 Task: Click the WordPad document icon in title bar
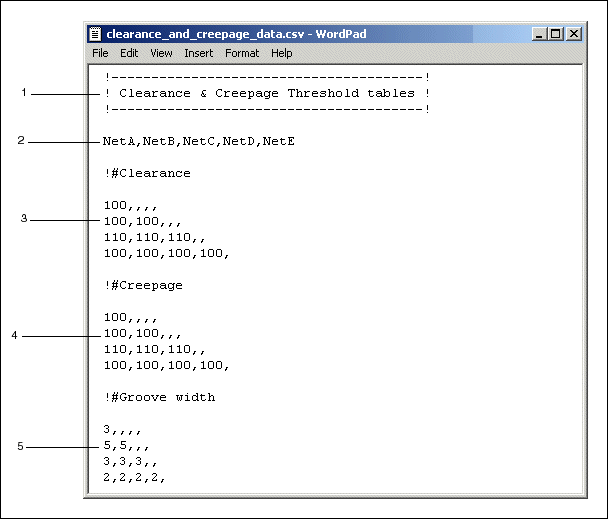coord(97,34)
